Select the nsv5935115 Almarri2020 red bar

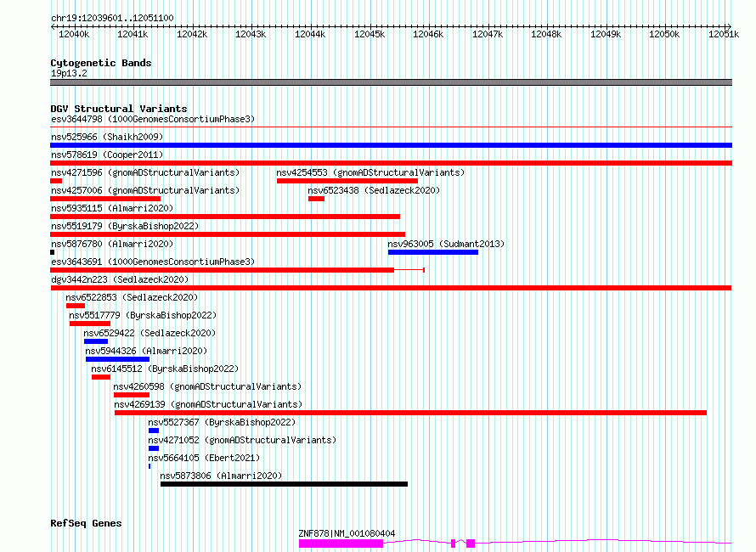pos(225,217)
